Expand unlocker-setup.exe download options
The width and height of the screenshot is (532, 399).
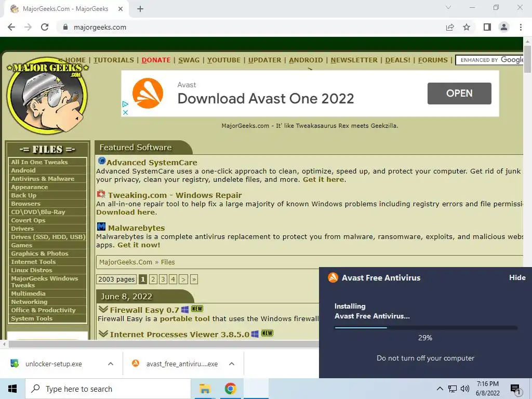point(111,364)
